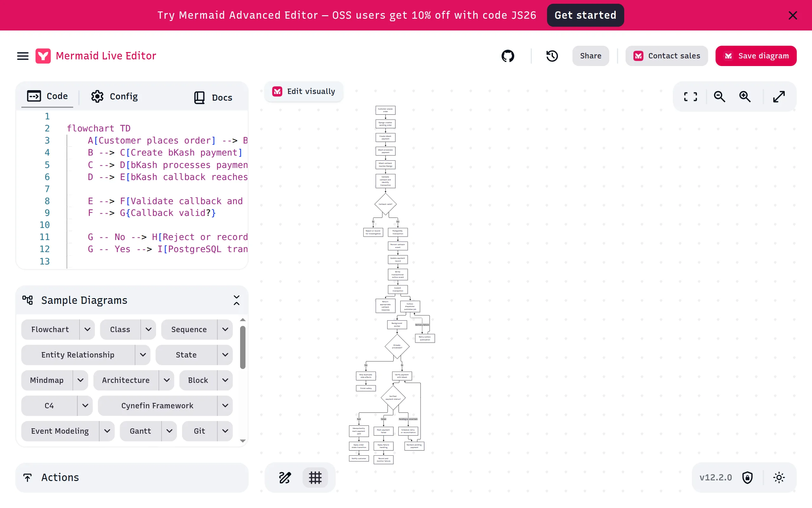
Task: Toggle the rough sketch pencil icon
Action: point(285,478)
